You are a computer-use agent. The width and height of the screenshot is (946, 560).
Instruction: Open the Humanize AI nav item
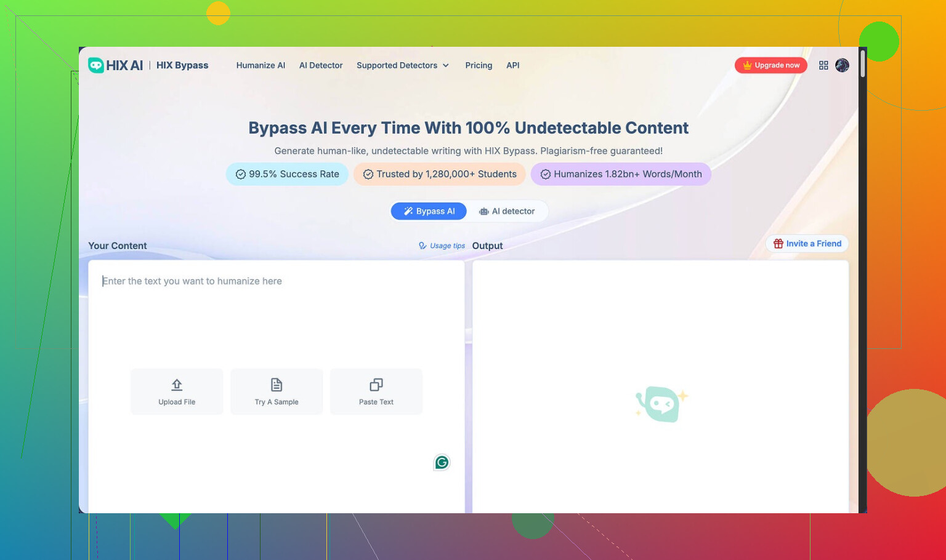tap(261, 65)
